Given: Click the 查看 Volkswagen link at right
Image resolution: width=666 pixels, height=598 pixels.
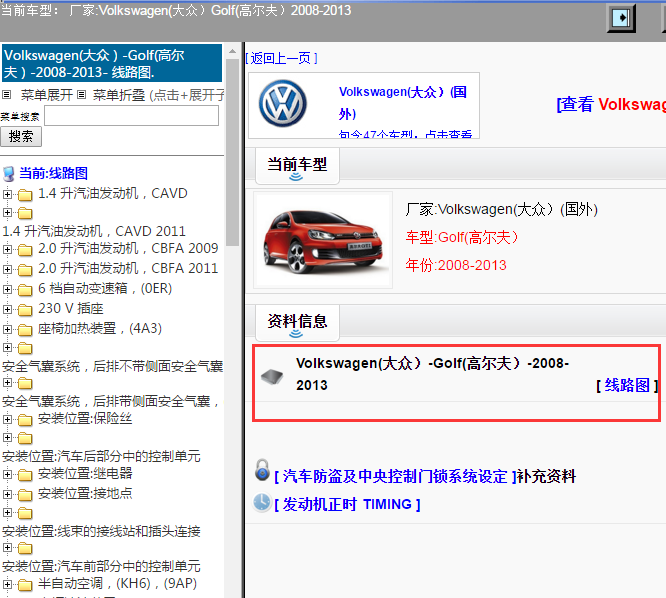Looking at the screenshot, I should click(611, 104).
